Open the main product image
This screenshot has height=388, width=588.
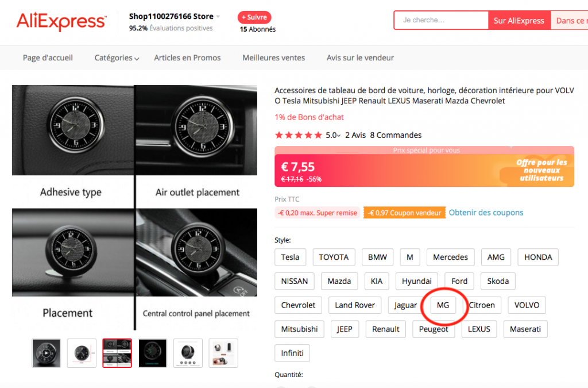[134, 208]
